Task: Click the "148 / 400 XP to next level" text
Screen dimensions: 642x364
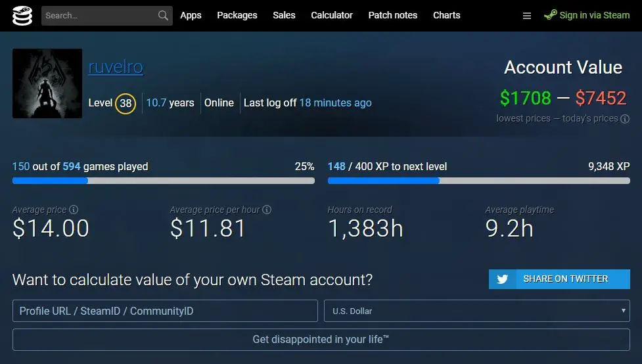Action: pyautogui.click(x=387, y=167)
